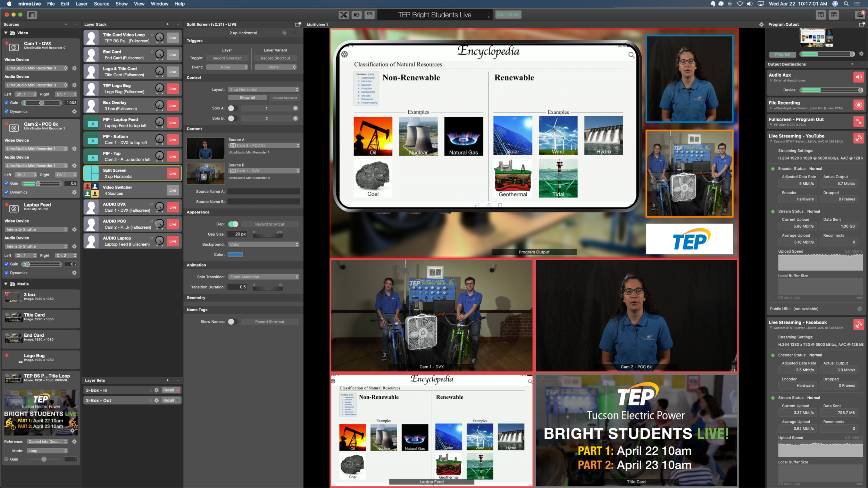Open Solo Transition Zoom Animation dropdown
Viewport: 868px width, 488px height.
264,277
